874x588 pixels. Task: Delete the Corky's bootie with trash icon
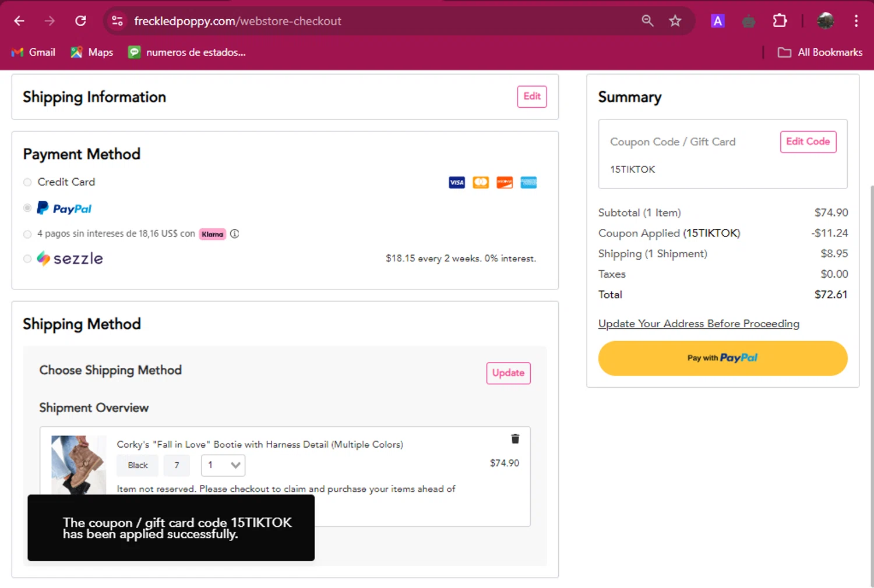(515, 439)
